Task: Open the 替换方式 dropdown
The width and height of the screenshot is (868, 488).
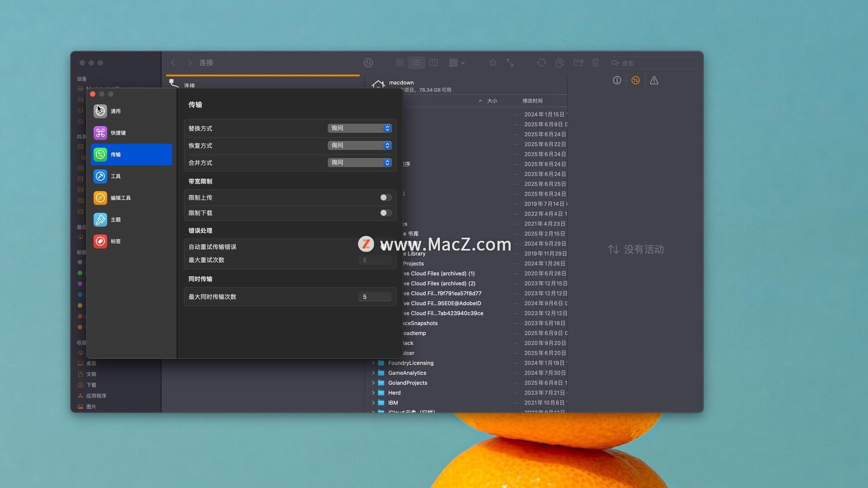Action: pos(359,128)
